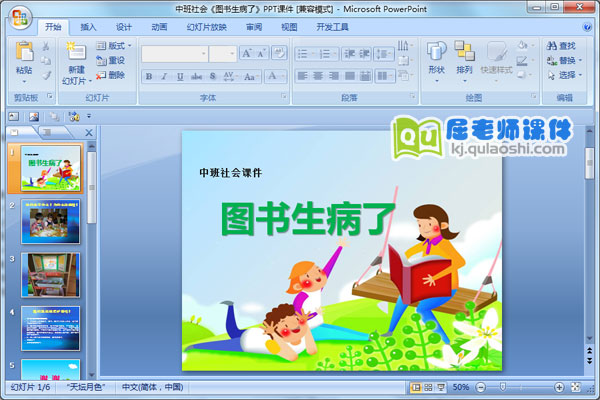Screen dimensions: 600x400
Task: Open the Font Color picker
Action: pyautogui.click(x=276, y=76)
